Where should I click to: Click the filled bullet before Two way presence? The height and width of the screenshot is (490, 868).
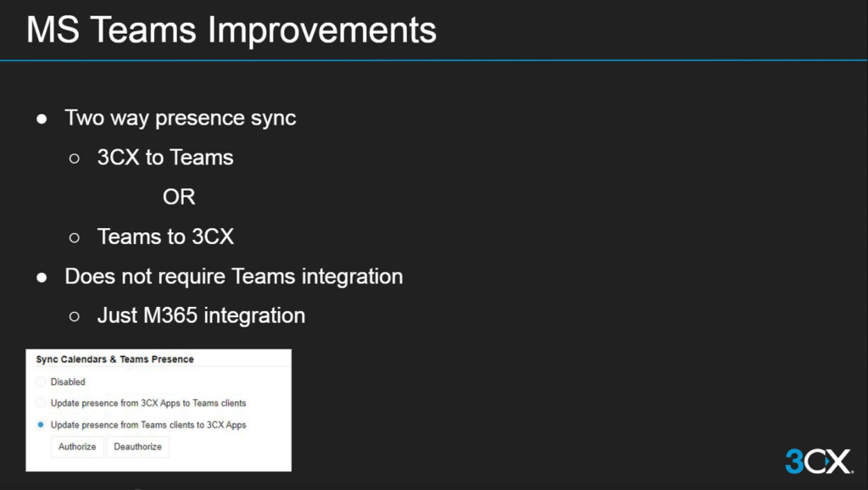(x=42, y=119)
